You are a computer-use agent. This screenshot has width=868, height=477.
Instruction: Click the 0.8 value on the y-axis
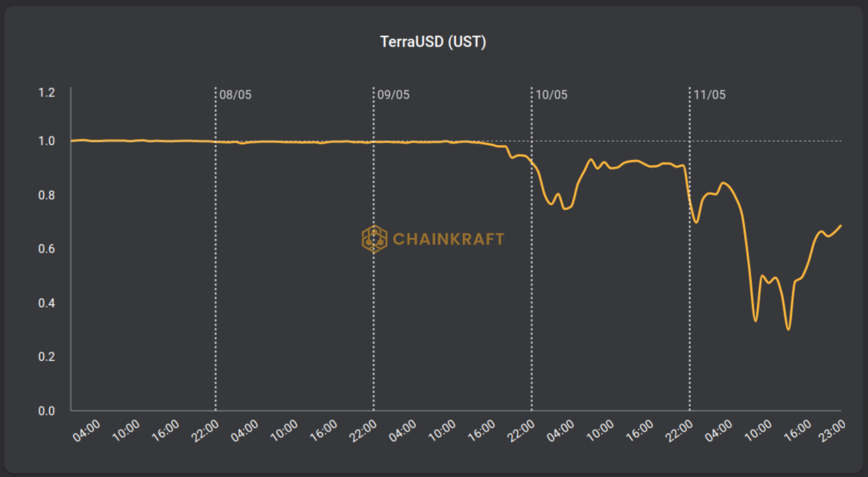(46, 195)
